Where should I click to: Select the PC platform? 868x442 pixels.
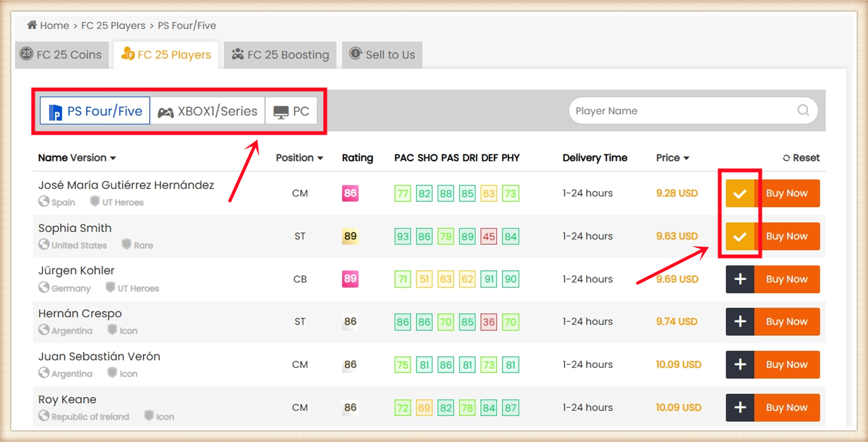coord(291,111)
